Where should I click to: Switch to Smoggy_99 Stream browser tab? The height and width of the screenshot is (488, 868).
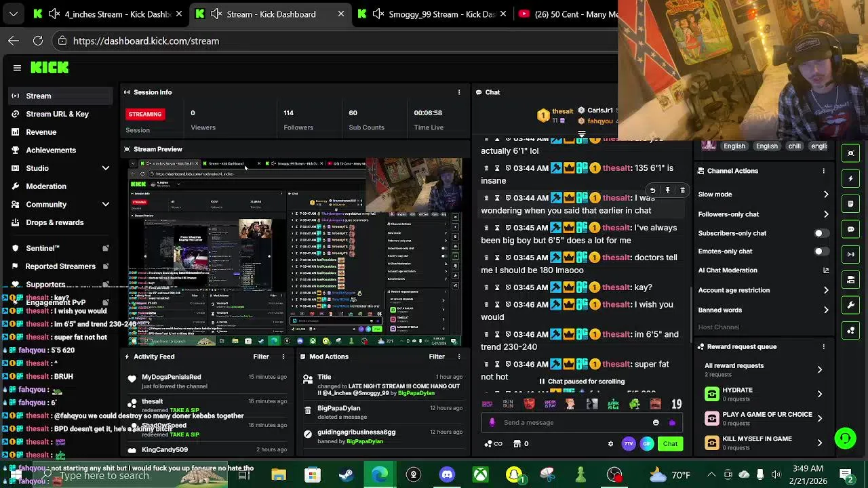(x=432, y=14)
